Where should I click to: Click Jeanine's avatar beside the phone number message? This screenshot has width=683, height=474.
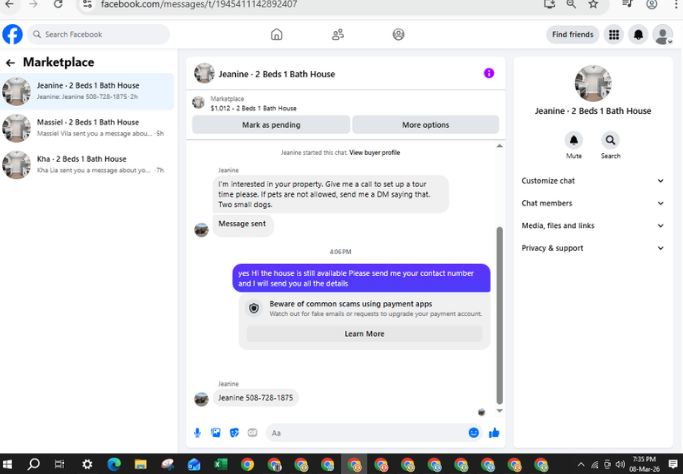pyautogui.click(x=201, y=399)
